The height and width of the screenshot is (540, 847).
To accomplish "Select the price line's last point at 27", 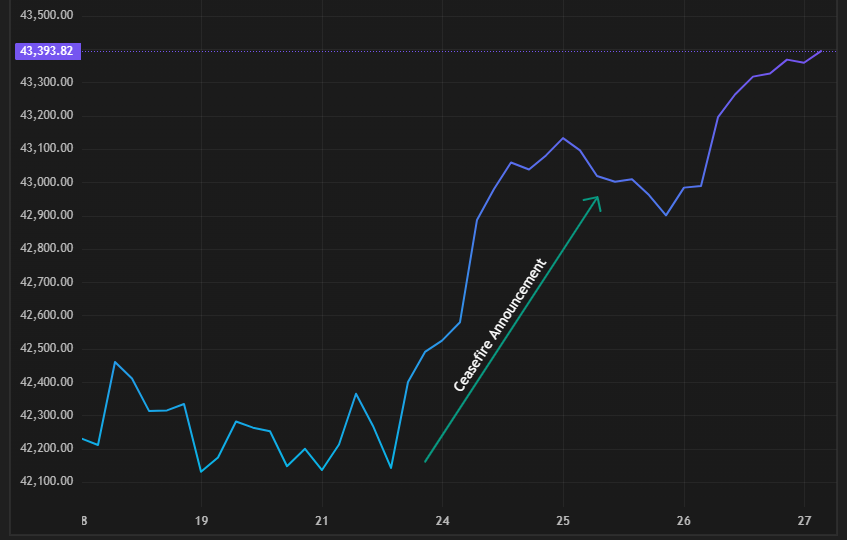I will coord(821,51).
